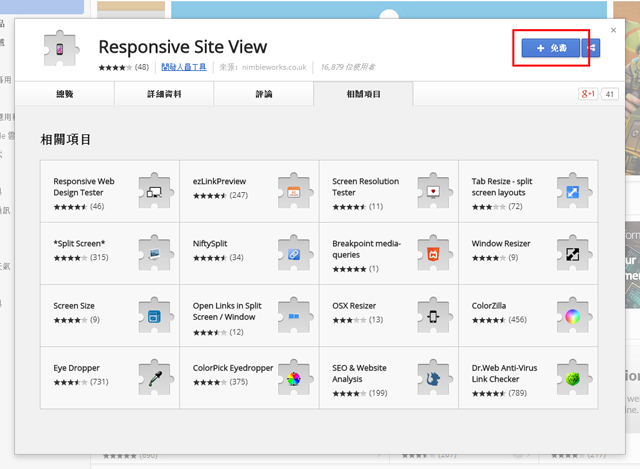
Task: Click Dr.Web Anti-Virus Link Checker title
Action: click(x=504, y=373)
